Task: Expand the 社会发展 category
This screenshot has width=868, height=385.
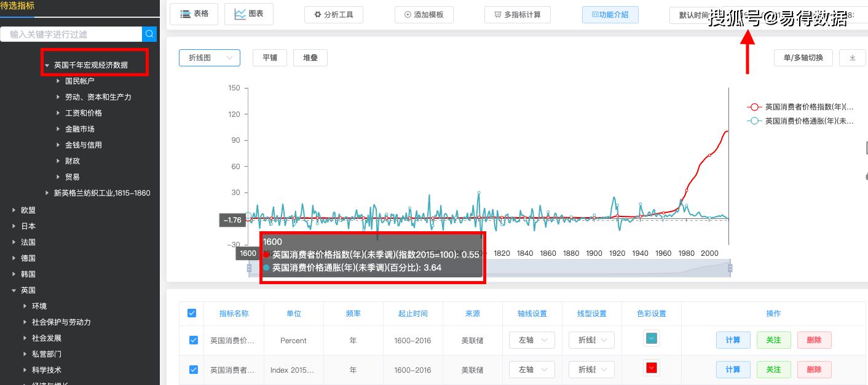Action: coord(25,338)
